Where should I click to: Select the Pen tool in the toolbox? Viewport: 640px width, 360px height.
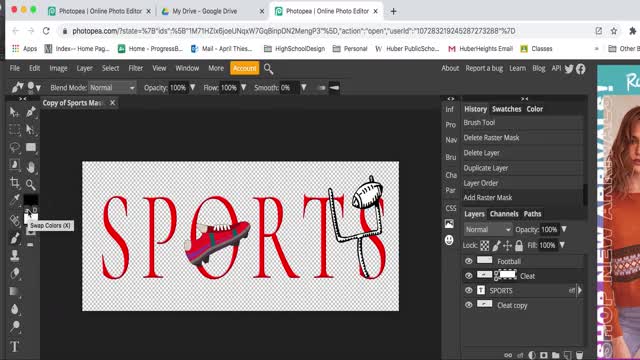coord(31,111)
